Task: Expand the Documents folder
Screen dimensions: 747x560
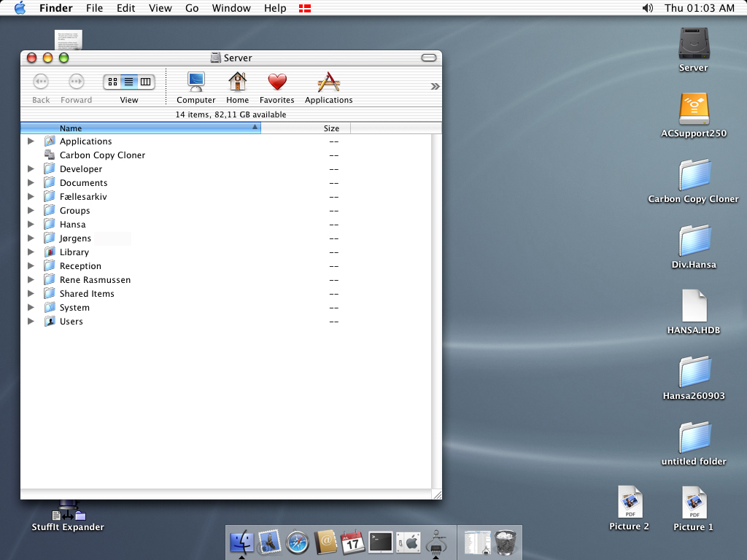Action: pos(31,182)
